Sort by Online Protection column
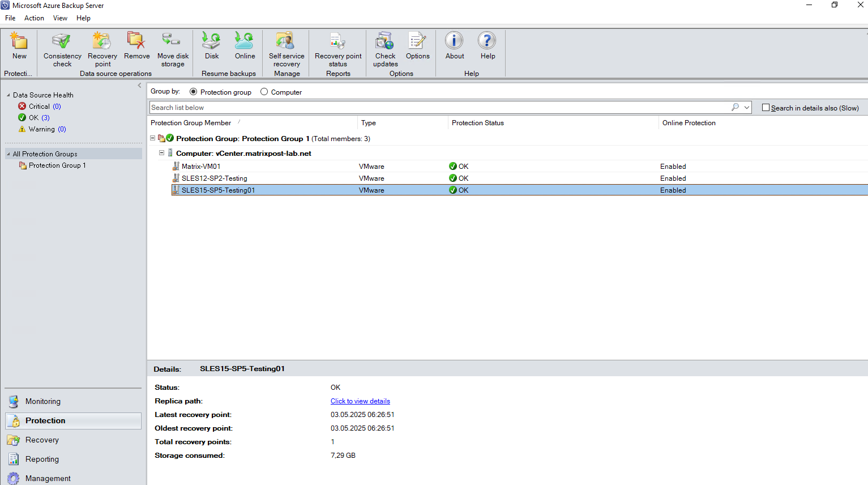This screenshot has height=485, width=868. (763, 123)
